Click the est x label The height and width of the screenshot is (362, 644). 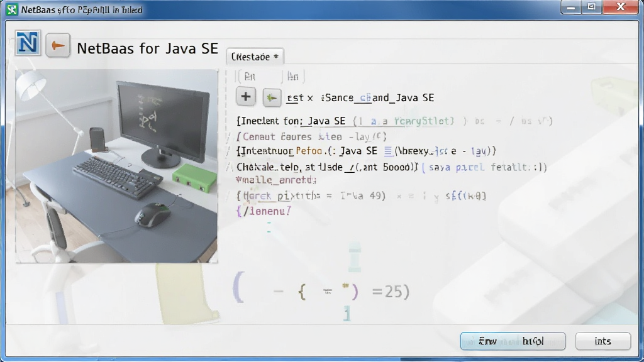300,97
